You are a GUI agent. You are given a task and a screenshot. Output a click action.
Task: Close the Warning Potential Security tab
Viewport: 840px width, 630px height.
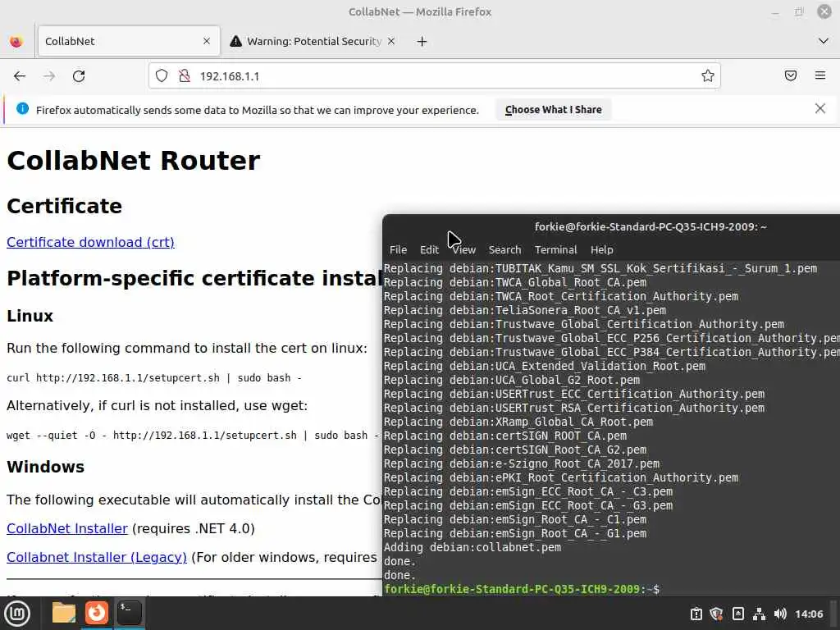391,41
